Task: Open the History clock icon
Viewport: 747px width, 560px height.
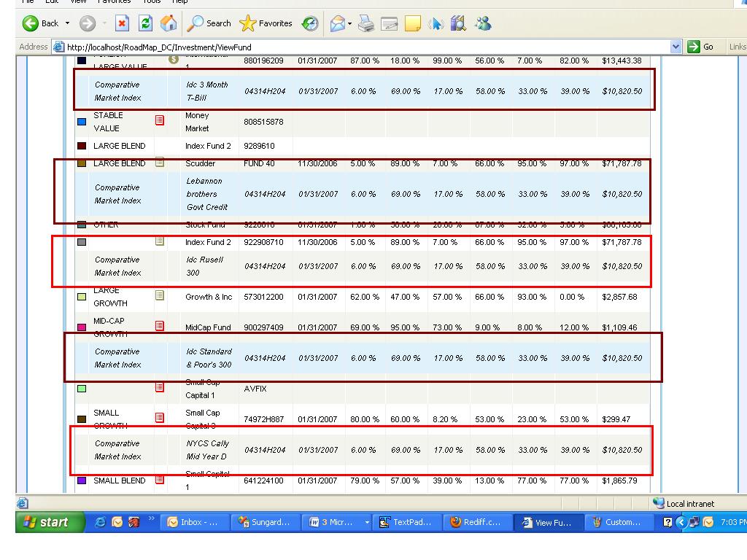Action: (x=310, y=23)
